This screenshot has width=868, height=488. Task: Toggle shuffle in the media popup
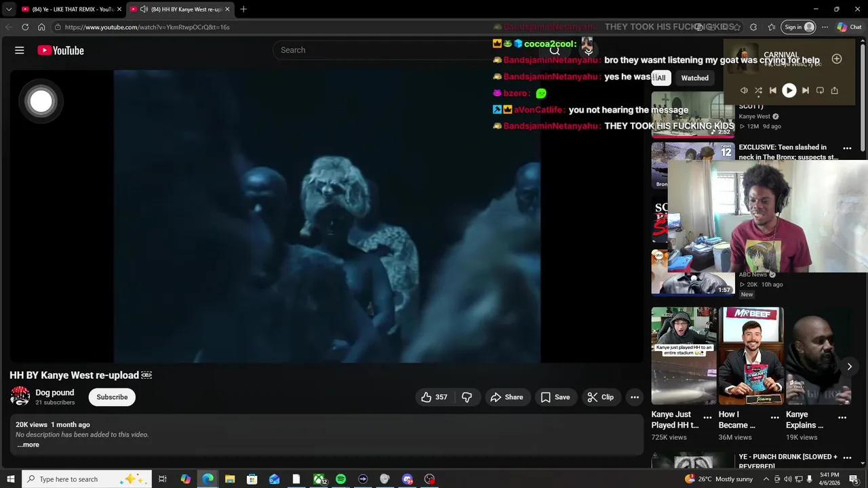click(758, 90)
